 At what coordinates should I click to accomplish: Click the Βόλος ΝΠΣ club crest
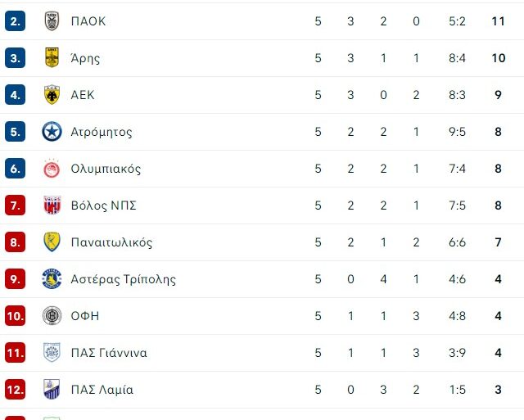click(52, 205)
